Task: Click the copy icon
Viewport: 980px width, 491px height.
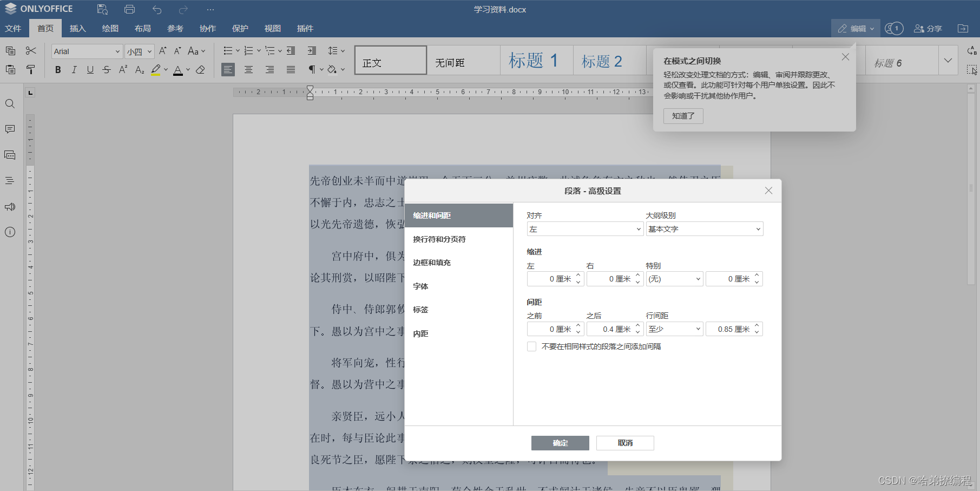Action: pyautogui.click(x=10, y=51)
